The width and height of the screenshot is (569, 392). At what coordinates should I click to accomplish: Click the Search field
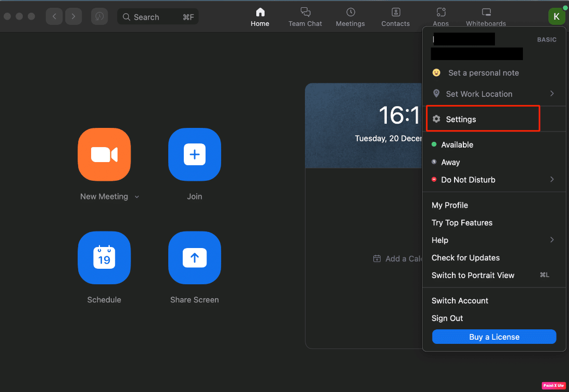158,17
